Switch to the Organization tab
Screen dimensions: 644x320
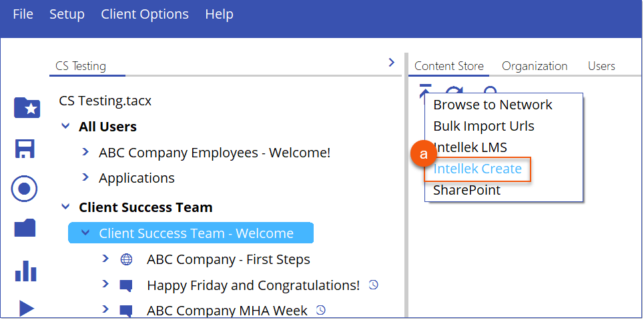tap(535, 66)
